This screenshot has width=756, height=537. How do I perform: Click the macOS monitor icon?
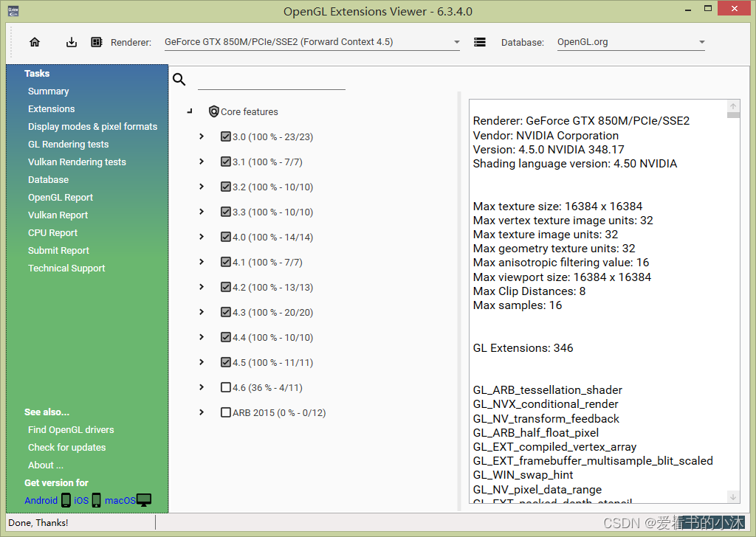(x=144, y=500)
